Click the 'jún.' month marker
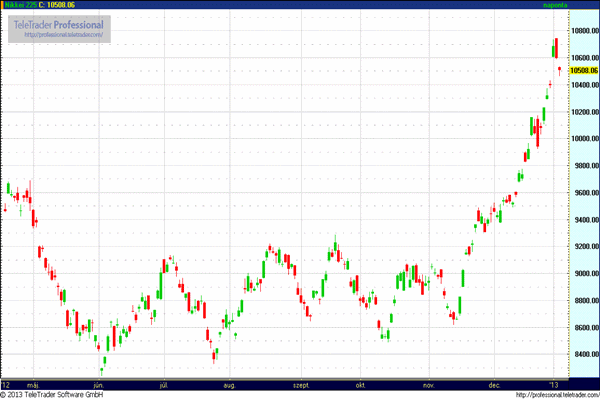 coord(98,384)
